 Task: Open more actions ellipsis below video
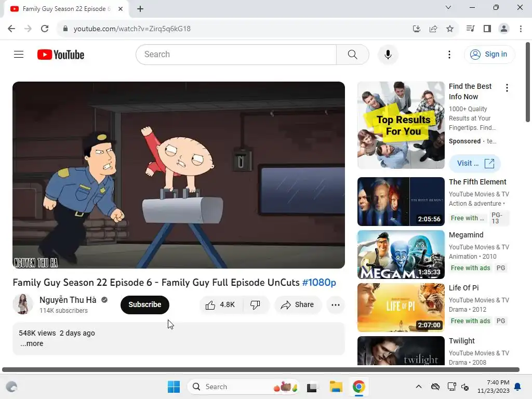336,304
